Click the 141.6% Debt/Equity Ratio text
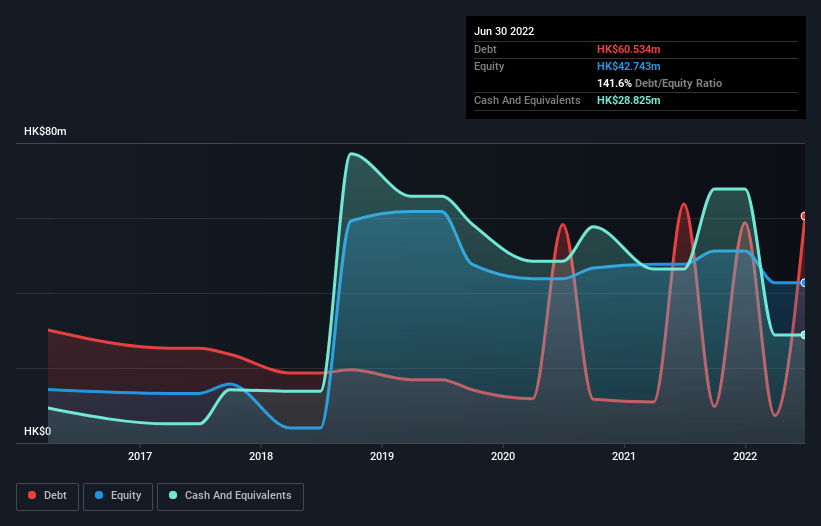Image resolution: width=821 pixels, height=526 pixels. tap(659, 83)
